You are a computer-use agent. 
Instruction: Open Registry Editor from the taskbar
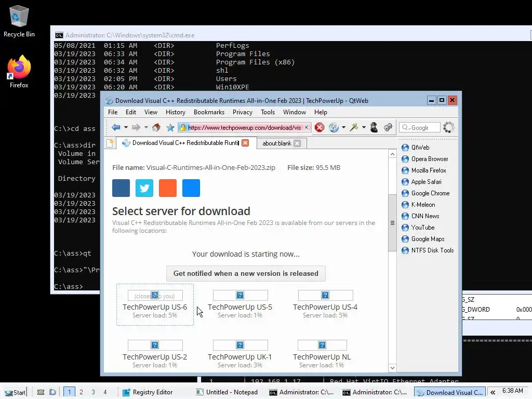coord(148,392)
